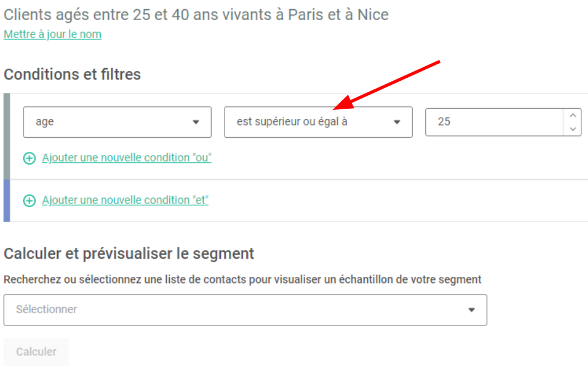
Task: Click the plus icon for new "ou" condition
Action: pyautogui.click(x=29, y=158)
